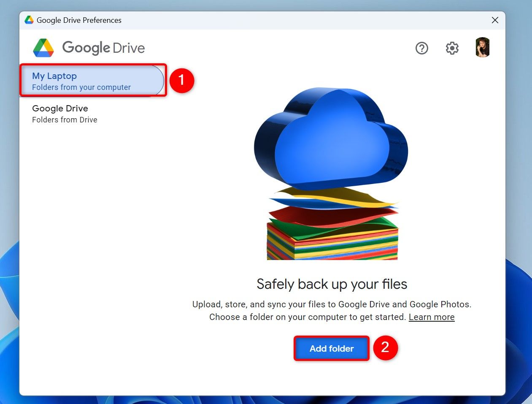Click the user profile avatar
532x404 pixels.
482,47
